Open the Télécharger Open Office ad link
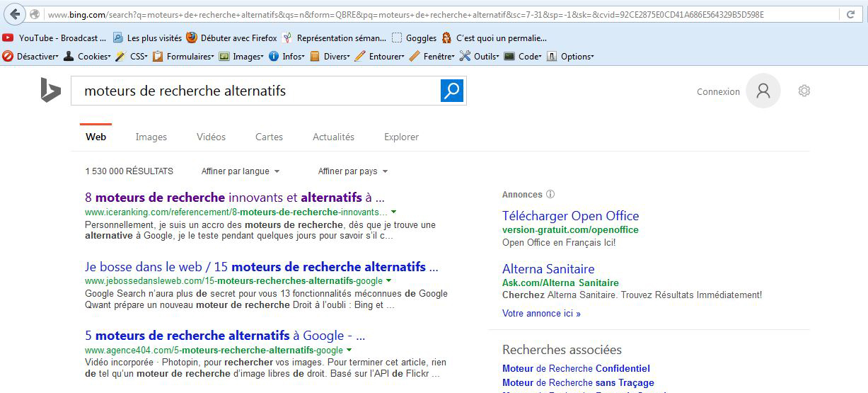This screenshot has height=393, width=868. 570,216
